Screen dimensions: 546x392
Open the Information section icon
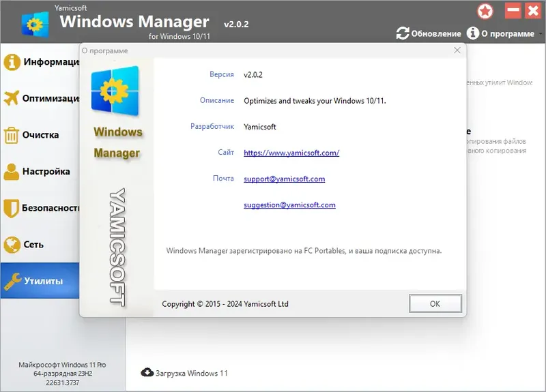(x=12, y=62)
